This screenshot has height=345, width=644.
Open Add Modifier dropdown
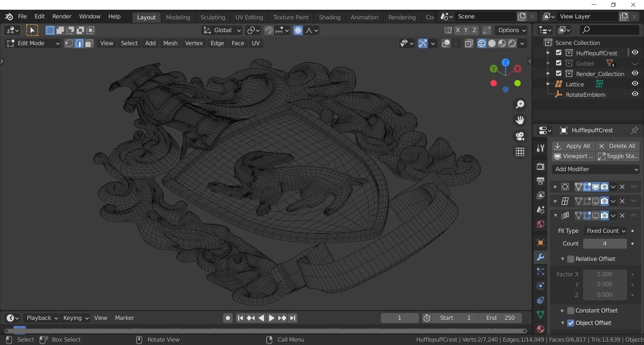pyautogui.click(x=596, y=169)
